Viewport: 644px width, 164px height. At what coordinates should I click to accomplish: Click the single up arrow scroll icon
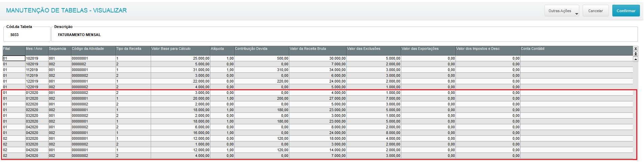(636, 59)
